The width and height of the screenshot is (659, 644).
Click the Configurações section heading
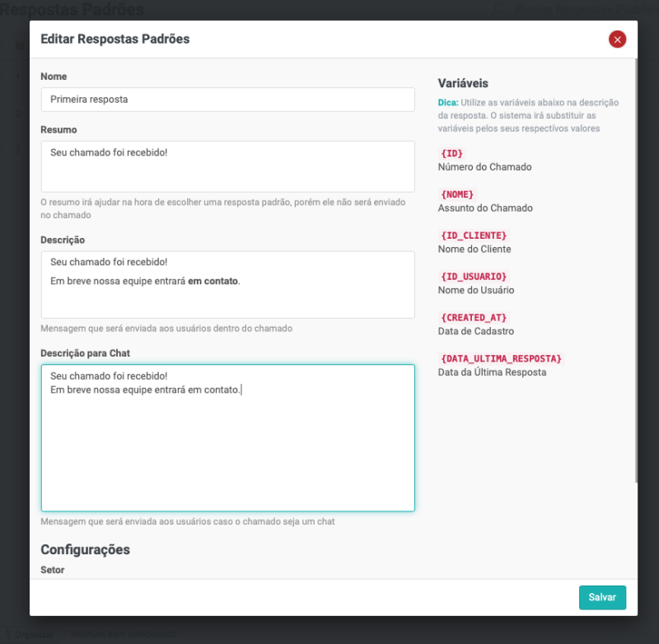click(85, 549)
